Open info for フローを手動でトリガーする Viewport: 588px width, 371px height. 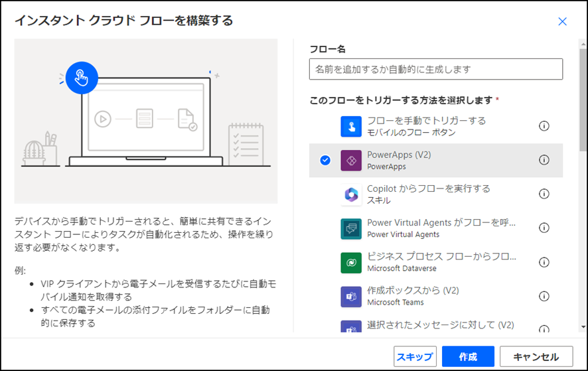pyautogui.click(x=544, y=126)
